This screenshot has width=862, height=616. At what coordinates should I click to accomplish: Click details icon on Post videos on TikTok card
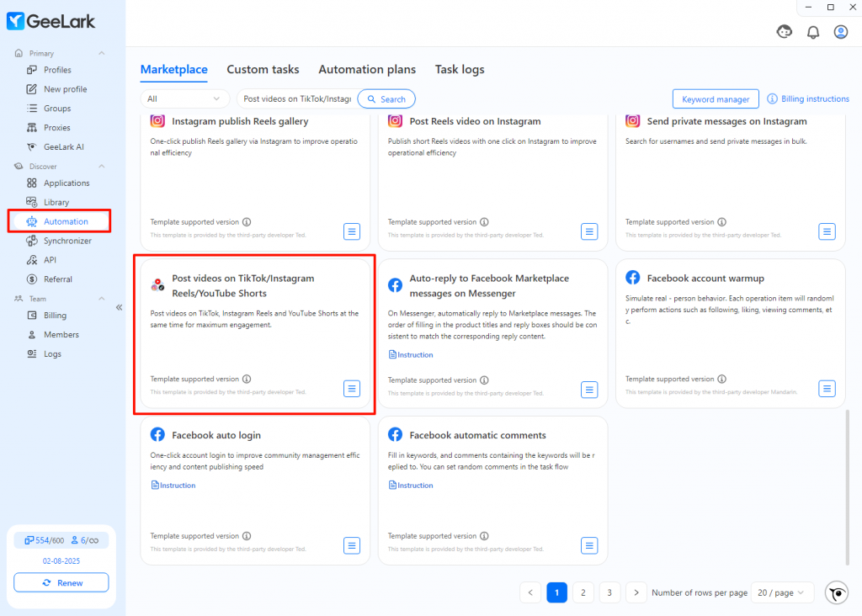click(352, 389)
